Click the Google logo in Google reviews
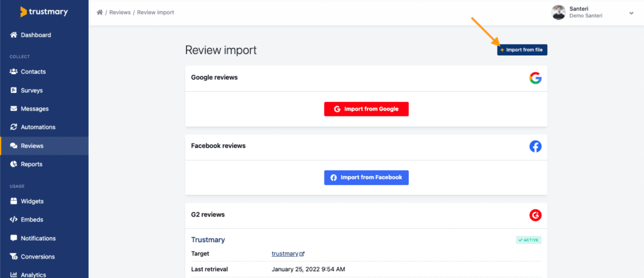This screenshot has height=278, width=644. (535, 78)
